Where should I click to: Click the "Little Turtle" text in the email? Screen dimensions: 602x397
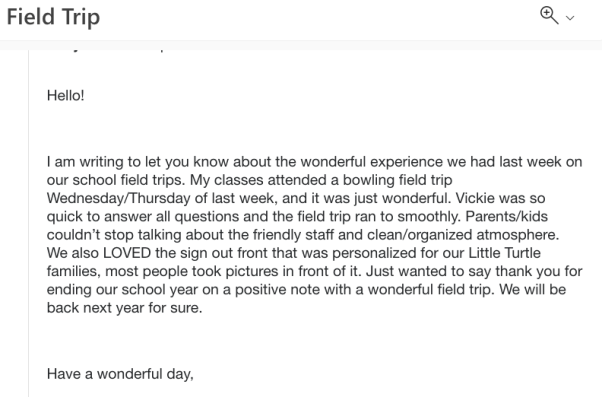coord(504,253)
